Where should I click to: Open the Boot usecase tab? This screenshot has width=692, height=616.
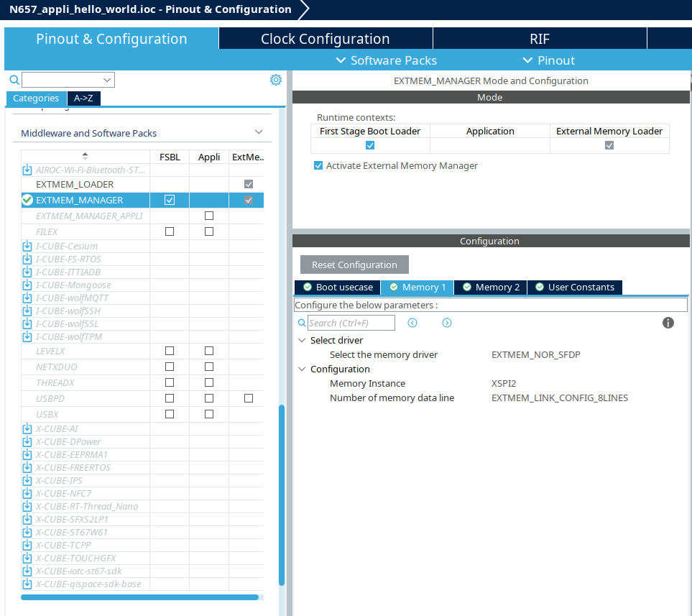pyautogui.click(x=338, y=287)
